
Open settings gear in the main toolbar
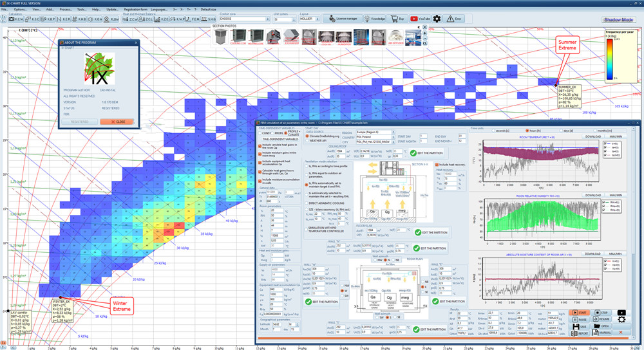click(x=437, y=19)
